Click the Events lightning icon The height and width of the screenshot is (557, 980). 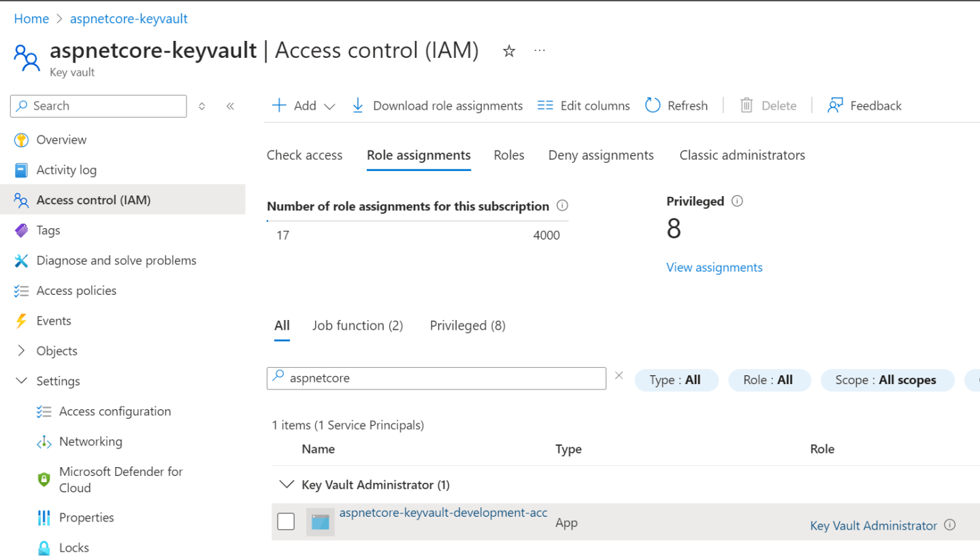tap(22, 321)
